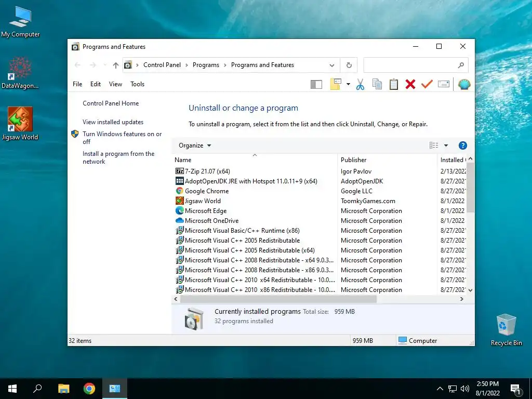The width and height of the screenshot is (532, 399).
Task: Click the Paste clipboard icon
Action: point(394,84)
